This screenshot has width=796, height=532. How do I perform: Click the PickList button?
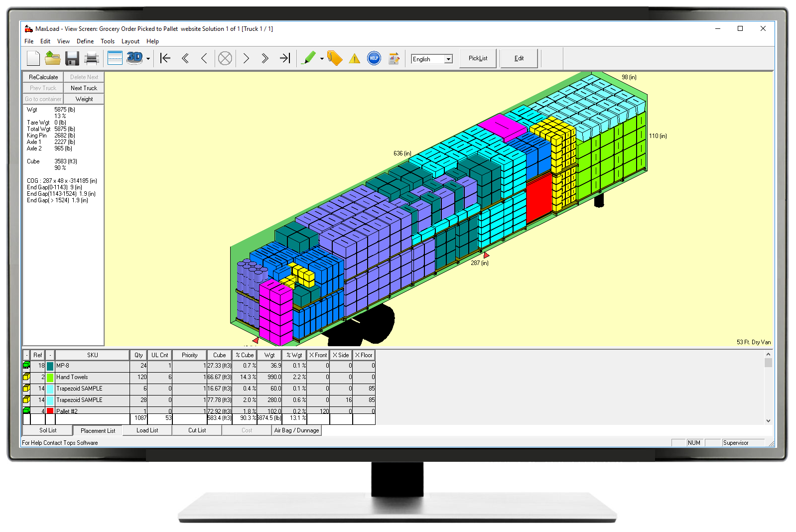(478, 58)
